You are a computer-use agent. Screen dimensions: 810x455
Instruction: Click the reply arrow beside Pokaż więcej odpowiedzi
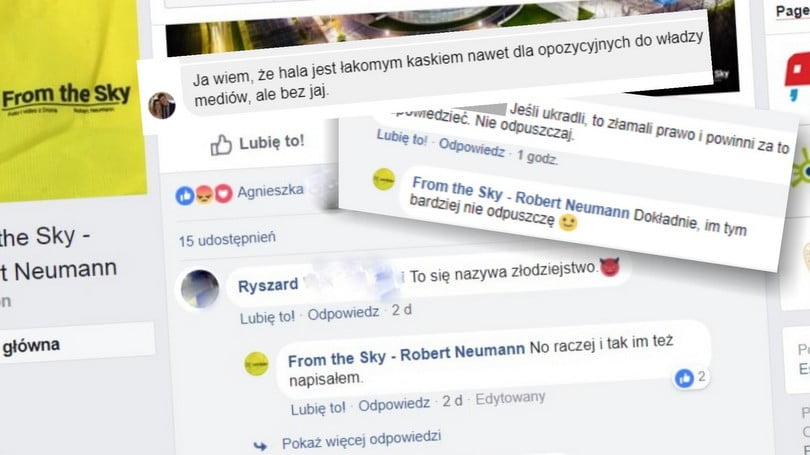tap(260, 445)
